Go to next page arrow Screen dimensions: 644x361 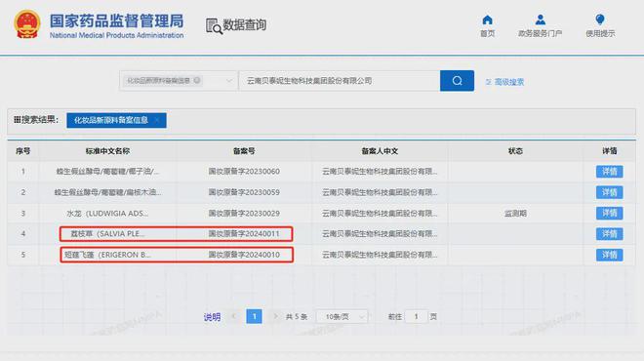pyautogui.click(x=275, y=316)
